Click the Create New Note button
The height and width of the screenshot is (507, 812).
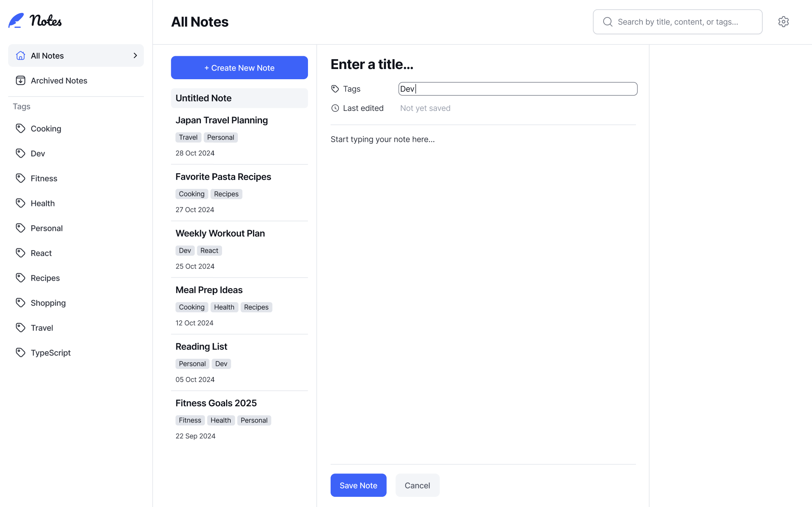tap(239, 68)
